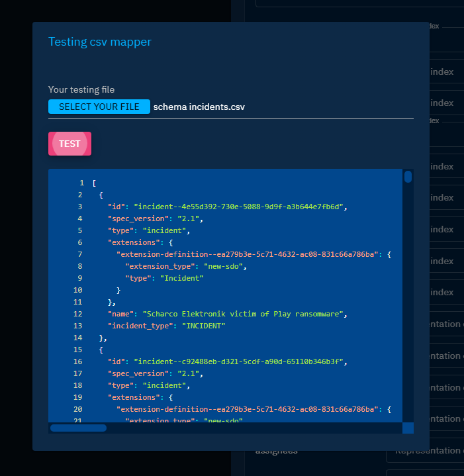The width and height of the screenshot is (464, 476).
Task: Click the dark backdrop left of the dialog
Action: [x=16, y=238]
